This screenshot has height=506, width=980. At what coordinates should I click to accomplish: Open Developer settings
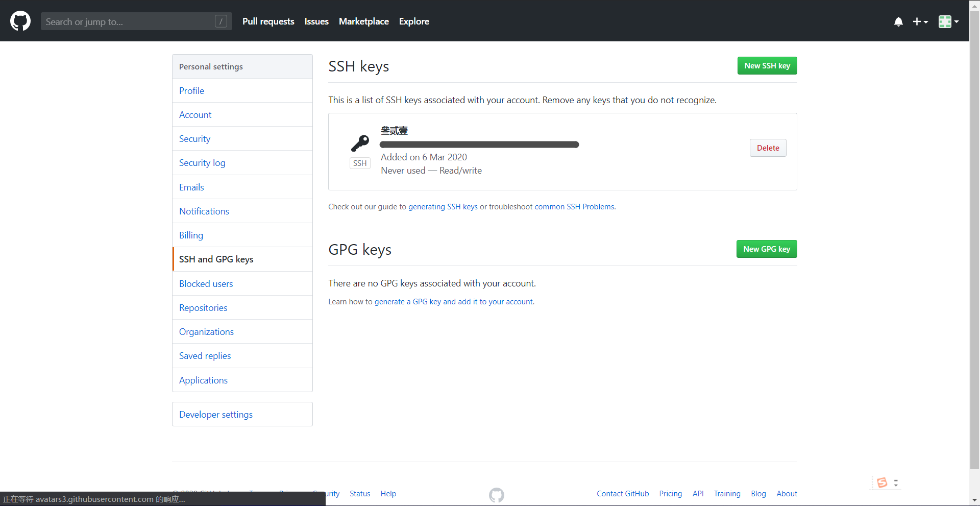pos(242,415)
